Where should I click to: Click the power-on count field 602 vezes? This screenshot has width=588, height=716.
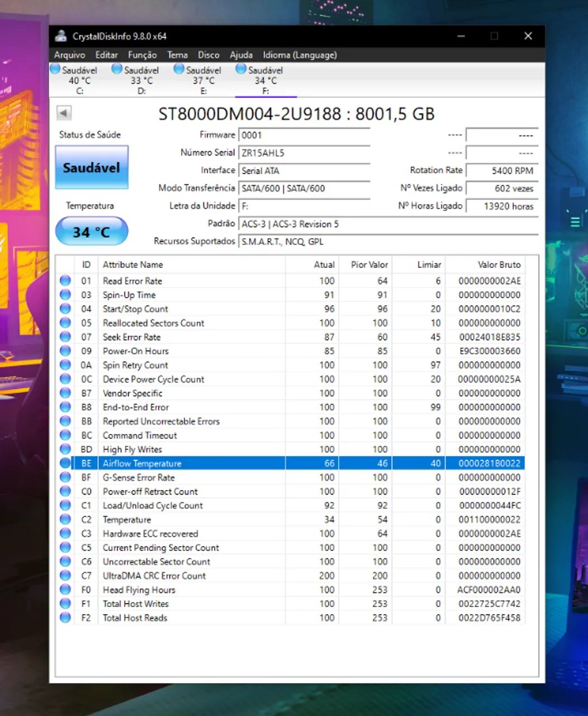501,189
